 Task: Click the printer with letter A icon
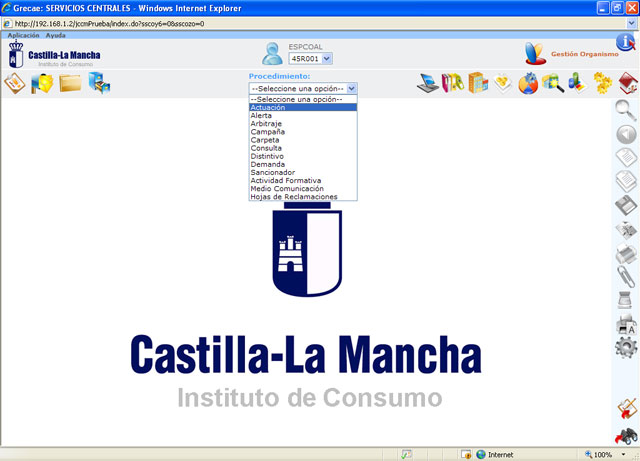click(x=626, y=325)
